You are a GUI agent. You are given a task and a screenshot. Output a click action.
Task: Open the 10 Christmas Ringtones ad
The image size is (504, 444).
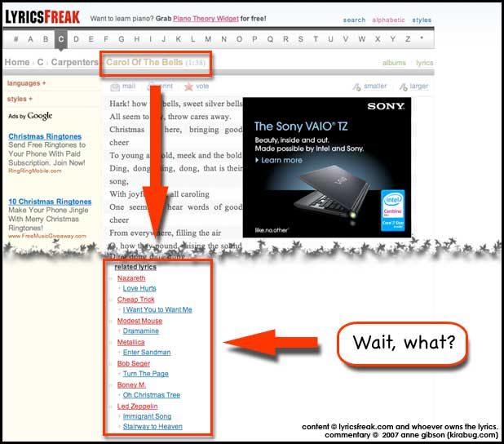50,202
